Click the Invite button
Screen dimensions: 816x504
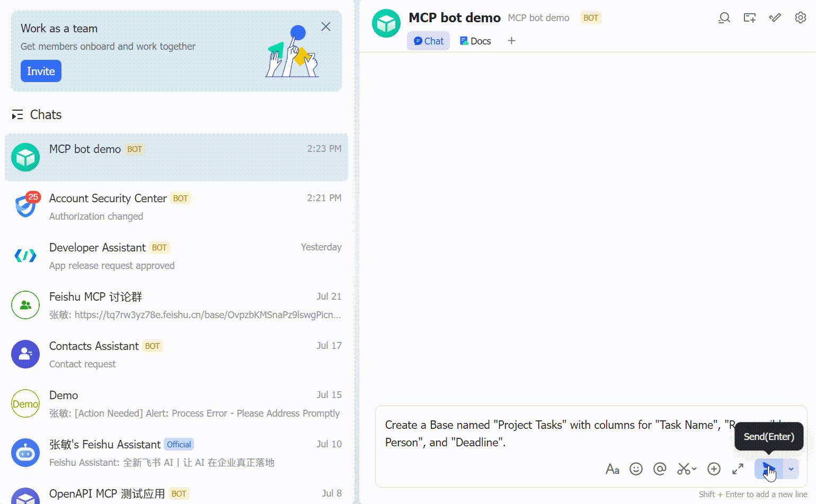41,71
